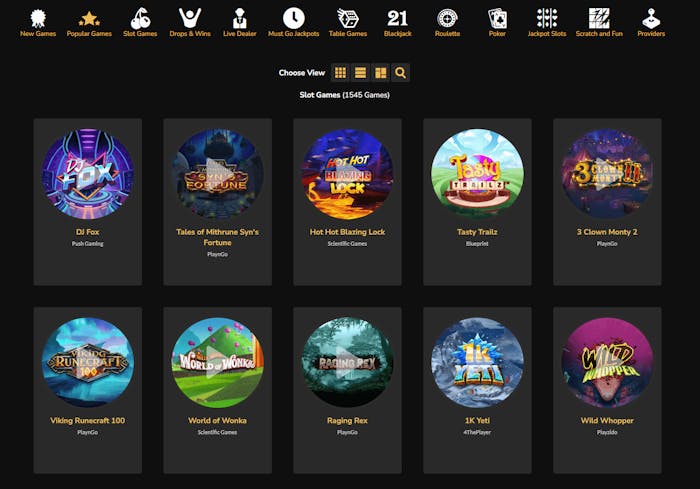Open the Roulette wheel icon
Viewport: 700px width, 489px height.
click(x=447, y=19)
